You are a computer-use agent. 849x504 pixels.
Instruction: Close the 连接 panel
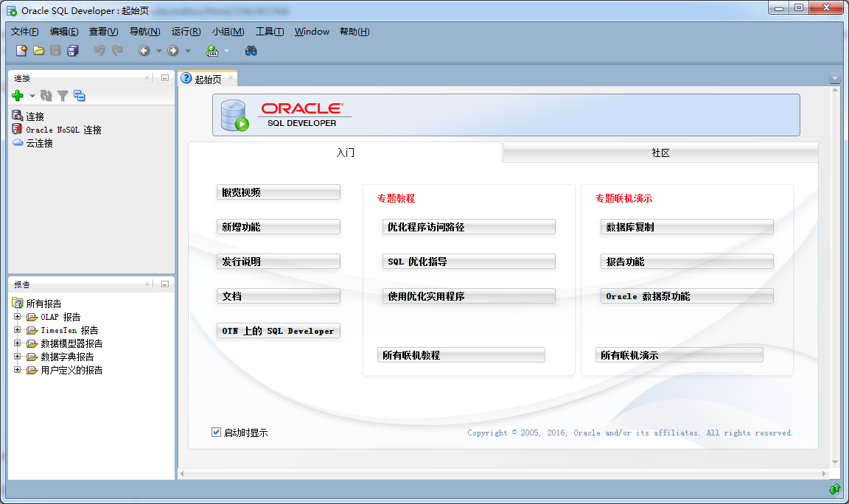[147, 78]
